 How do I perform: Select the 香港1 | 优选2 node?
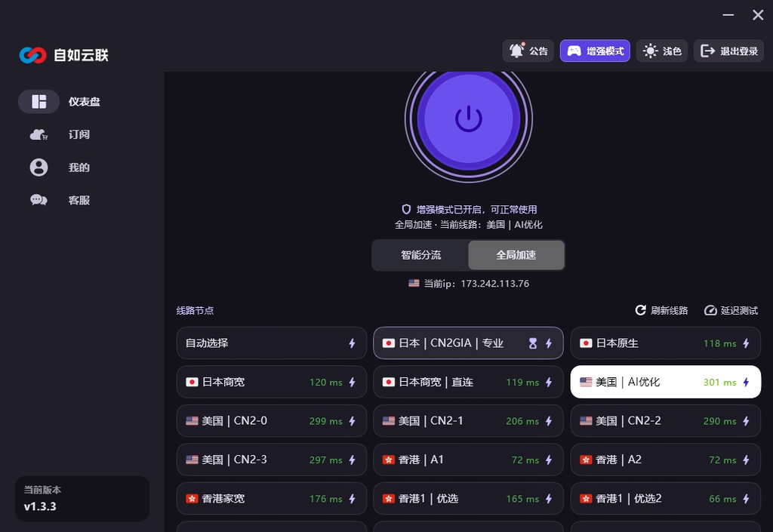click(x=666, y=499)
